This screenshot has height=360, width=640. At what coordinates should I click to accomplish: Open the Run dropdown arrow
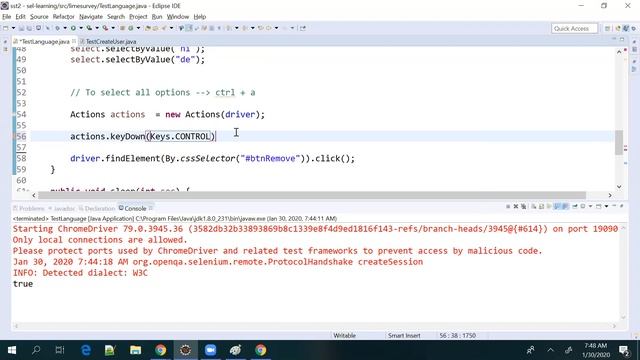81,28
